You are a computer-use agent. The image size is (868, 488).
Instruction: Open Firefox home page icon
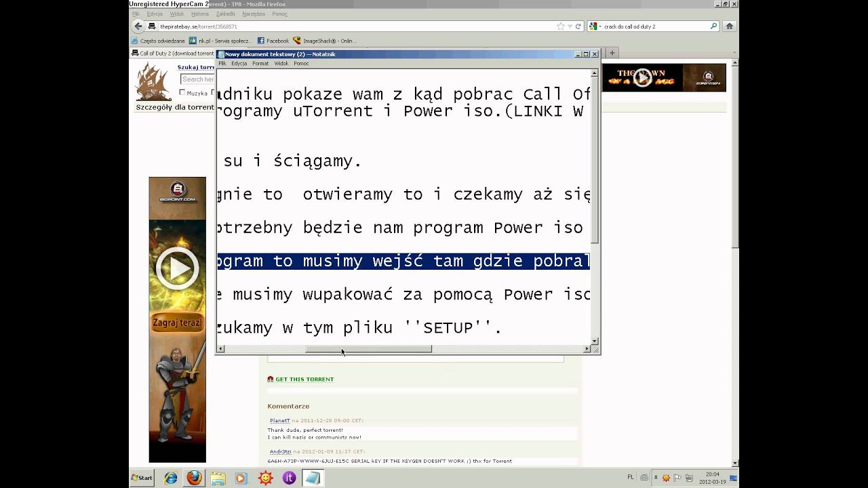(730, 26)
